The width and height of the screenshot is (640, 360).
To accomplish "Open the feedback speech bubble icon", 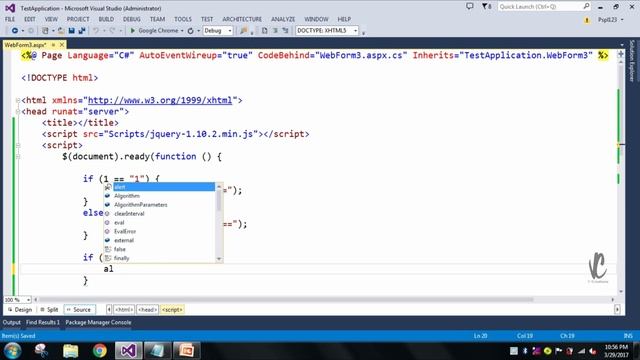I will 470,6.
